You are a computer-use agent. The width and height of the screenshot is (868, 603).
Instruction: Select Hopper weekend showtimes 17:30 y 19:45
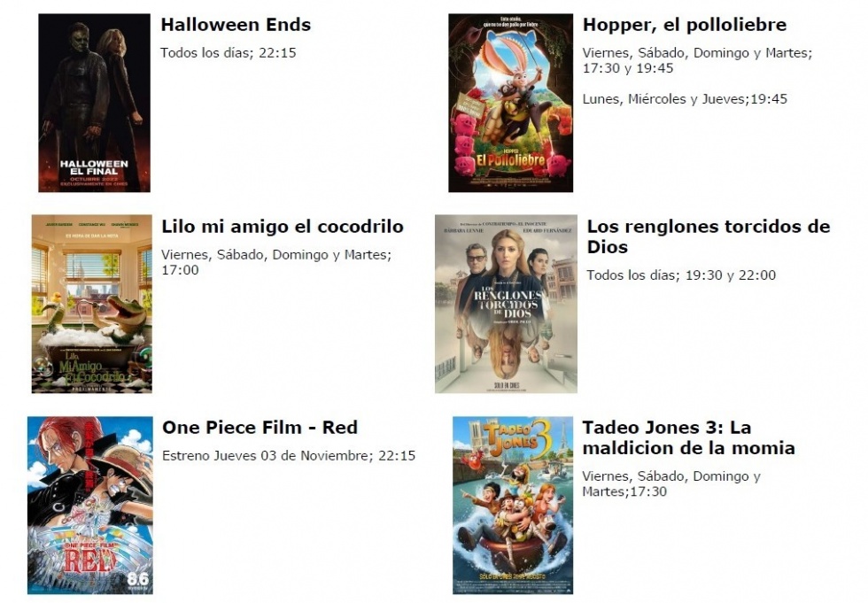point(698,60)
